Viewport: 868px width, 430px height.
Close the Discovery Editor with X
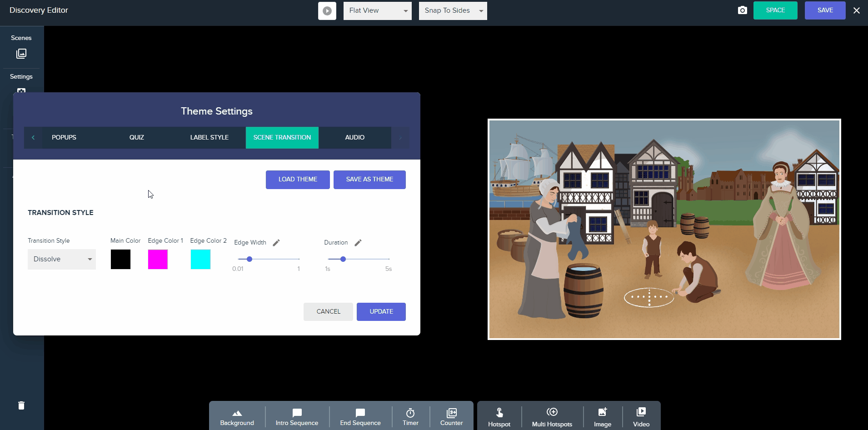(857, 10)
